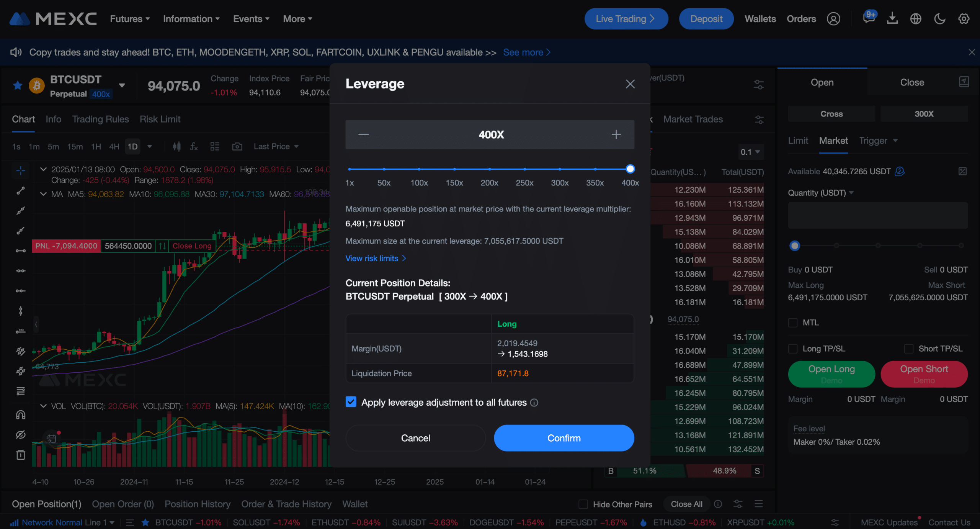Expand the BTCUSDT pair selector arrow

122,85
